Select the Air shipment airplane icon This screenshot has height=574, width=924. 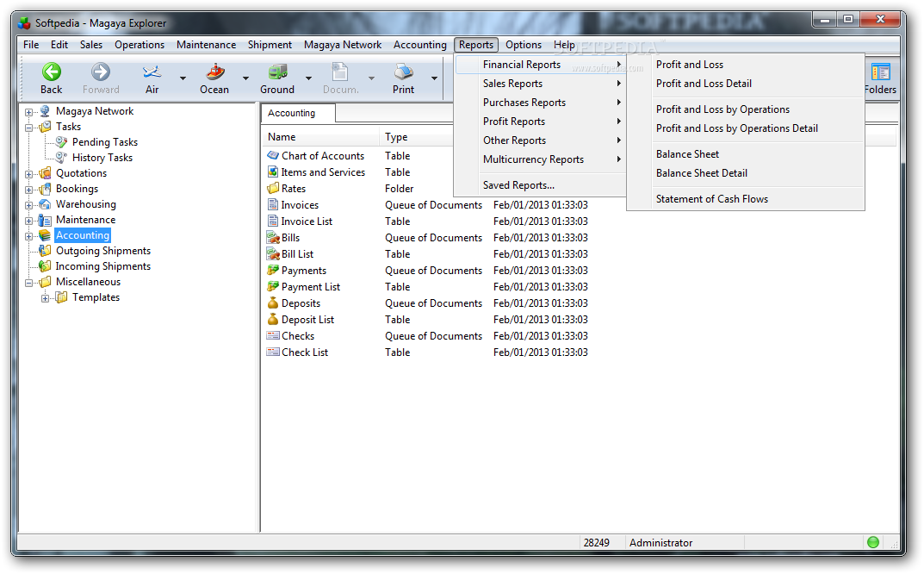(x=152, y=72)
